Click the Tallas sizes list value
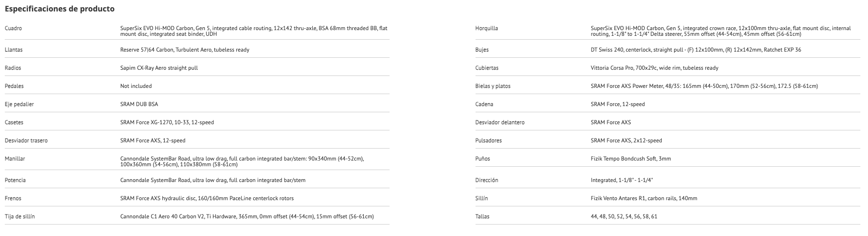 tap(624, 216)
